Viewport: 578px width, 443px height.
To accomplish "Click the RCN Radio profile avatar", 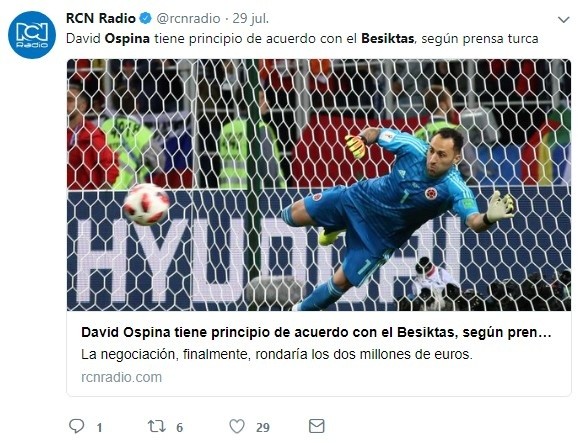I will [x=32, y=35].
